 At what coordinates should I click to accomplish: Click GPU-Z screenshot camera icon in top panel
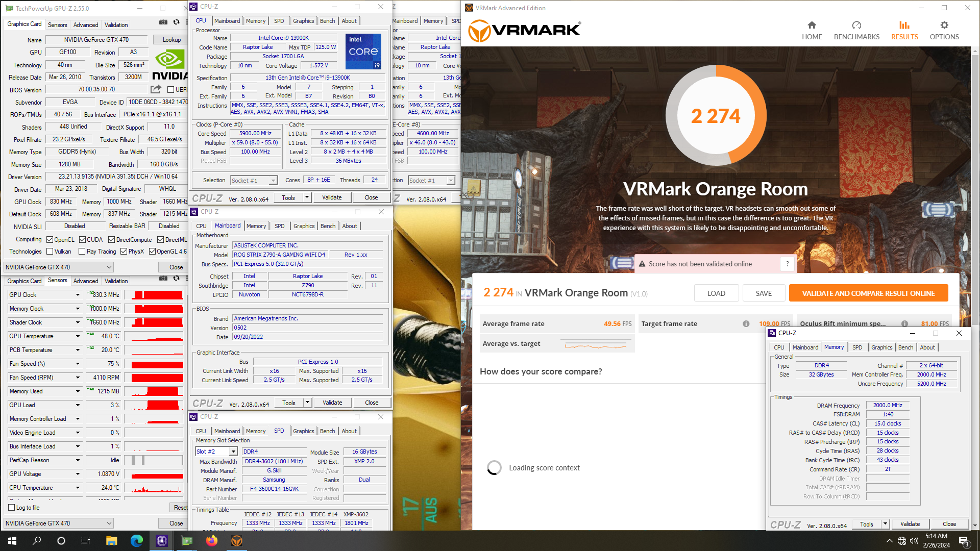tap(163, 22)
